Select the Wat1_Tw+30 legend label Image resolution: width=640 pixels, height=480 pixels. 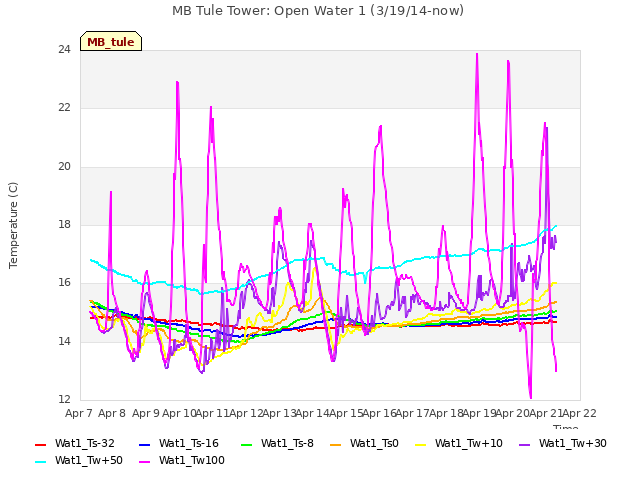point(573,443)
